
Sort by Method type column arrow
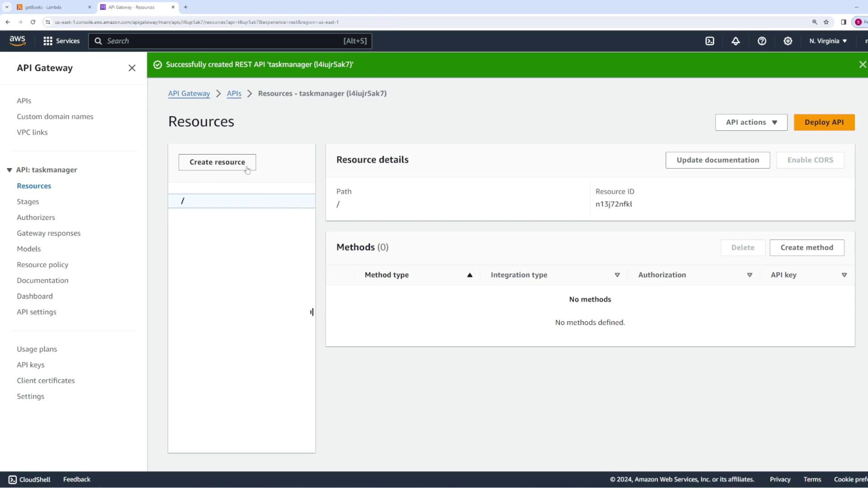point(470,275)
